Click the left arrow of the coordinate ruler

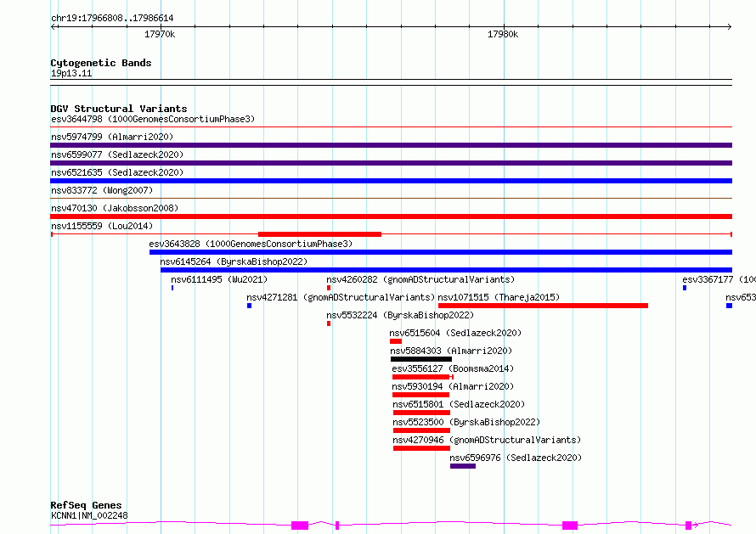click(54, 26)
